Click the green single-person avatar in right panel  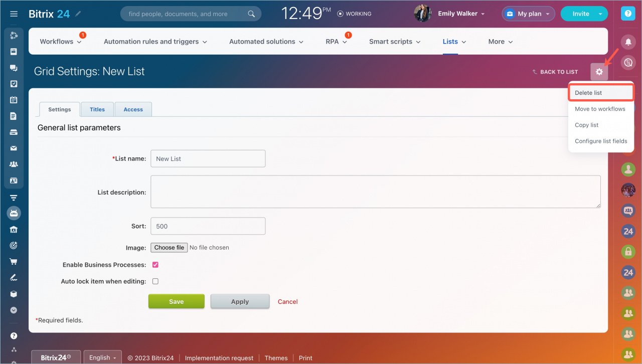click(628, 169)
